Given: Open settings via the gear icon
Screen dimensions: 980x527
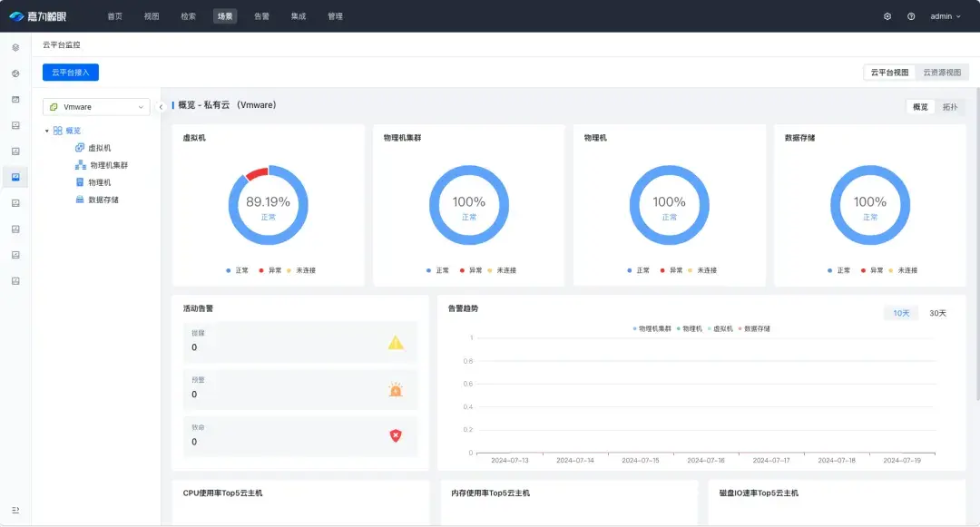Looking at the screenshot, I should (x=887, y=16).
